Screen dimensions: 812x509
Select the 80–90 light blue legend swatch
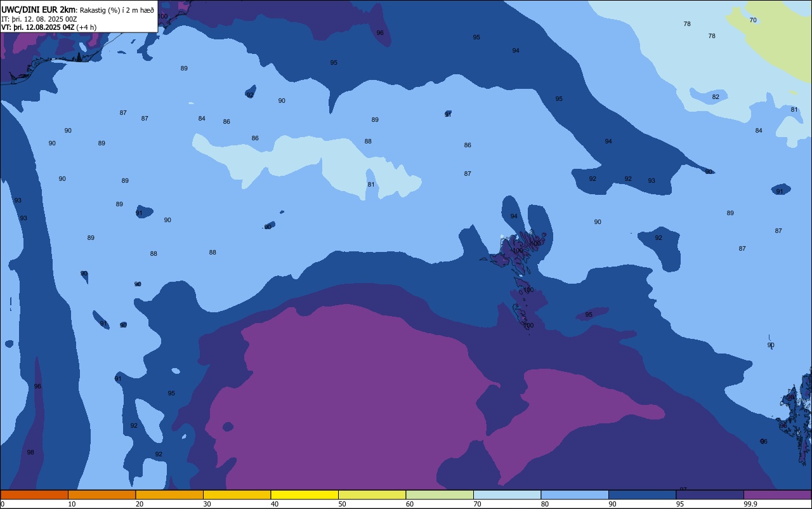[575, 494]
